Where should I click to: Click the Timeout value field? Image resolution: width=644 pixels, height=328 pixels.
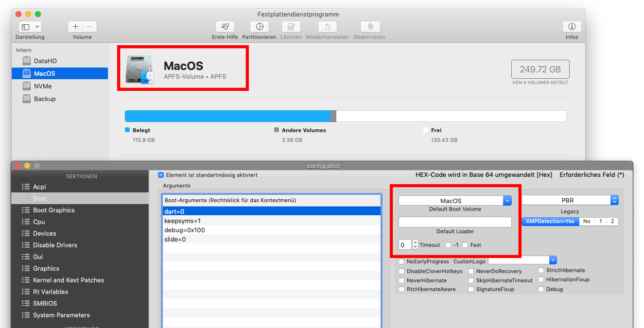(x=405, y=245)
